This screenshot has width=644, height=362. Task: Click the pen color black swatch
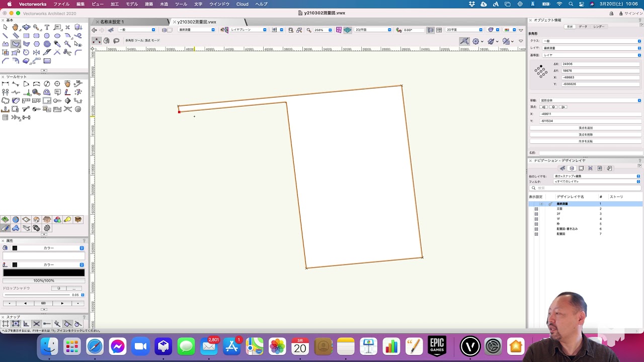tap(15, 264)
